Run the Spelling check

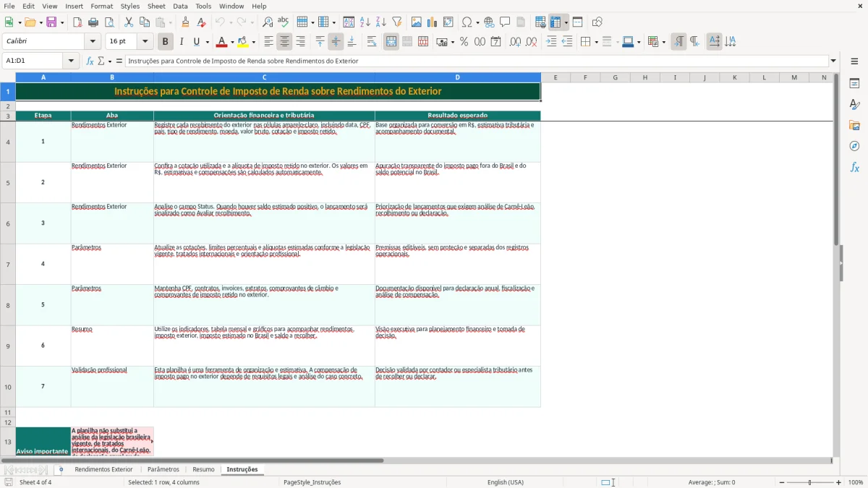284,22
